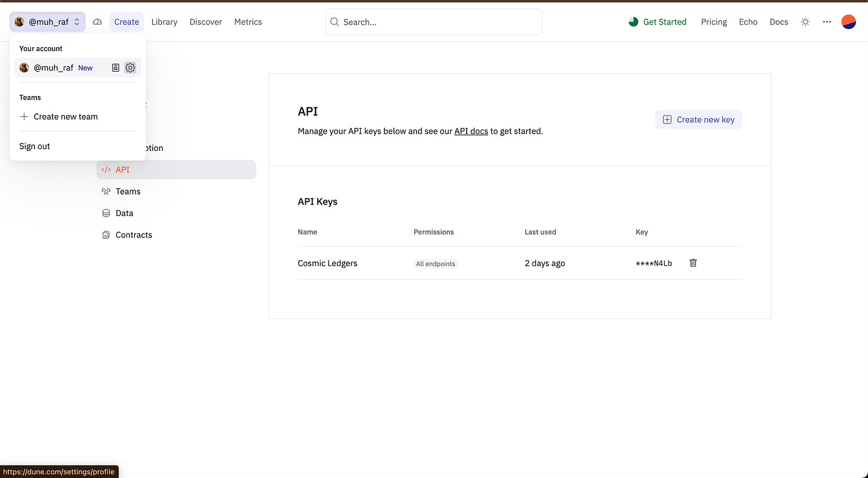
Task: Open the Docs link
Action: (x=779, y=22)
